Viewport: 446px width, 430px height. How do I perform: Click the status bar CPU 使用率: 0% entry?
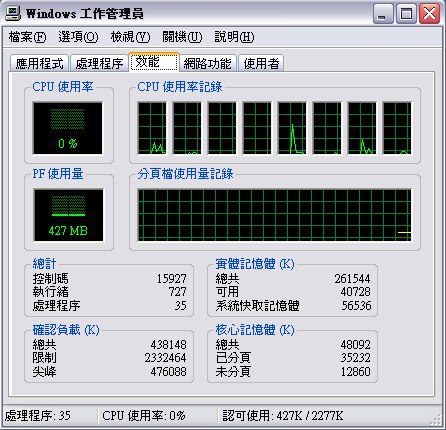click(x=144, y=416)
